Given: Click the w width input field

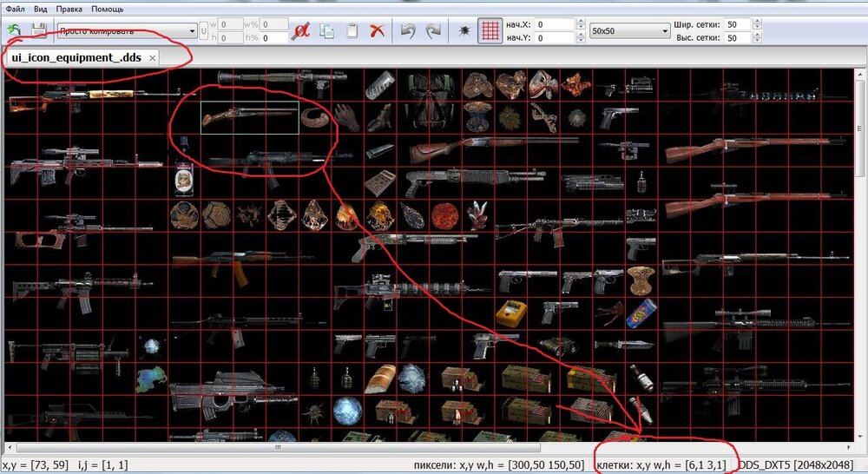Looking at the screenshot, I should point(231,24).
